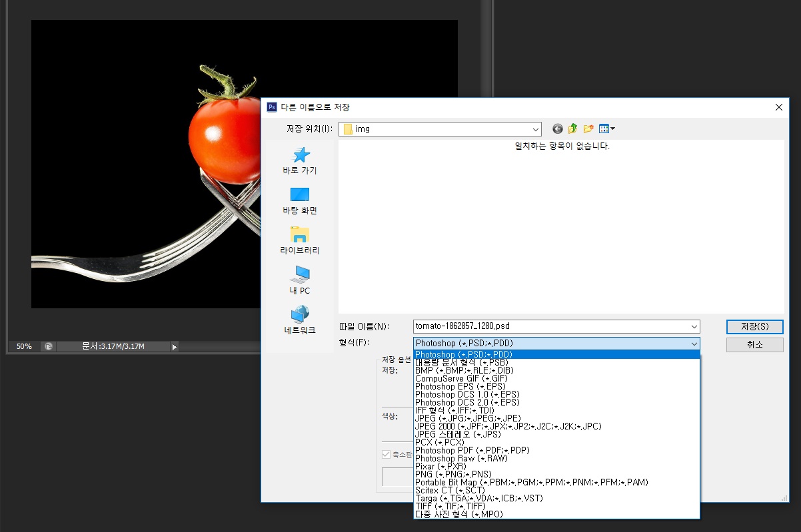Open the view menu icon
The image size is (801, 532).
pos(606,129)
